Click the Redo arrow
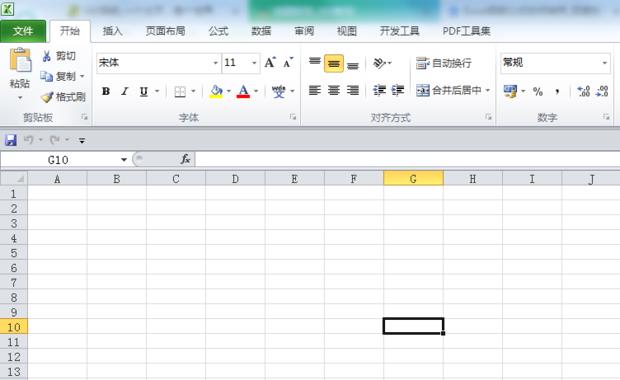Viewport: 620px width, 380px height. point(55,140)
